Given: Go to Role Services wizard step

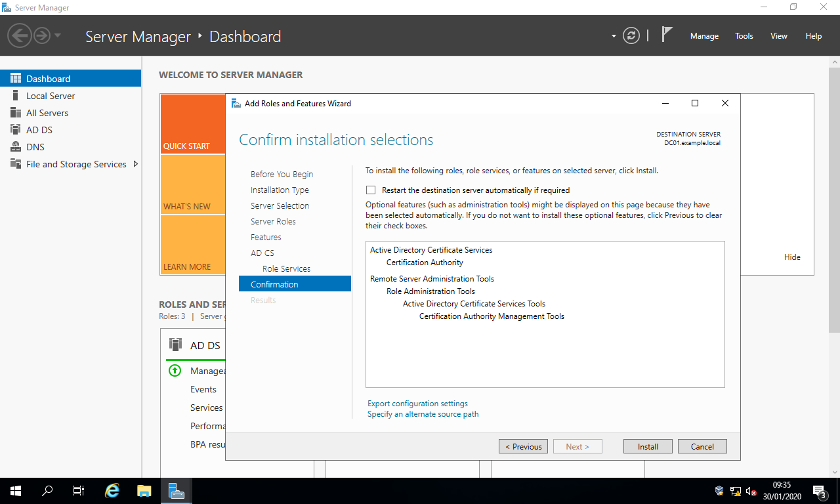Looking at the screenshot, I should point(286,268).
